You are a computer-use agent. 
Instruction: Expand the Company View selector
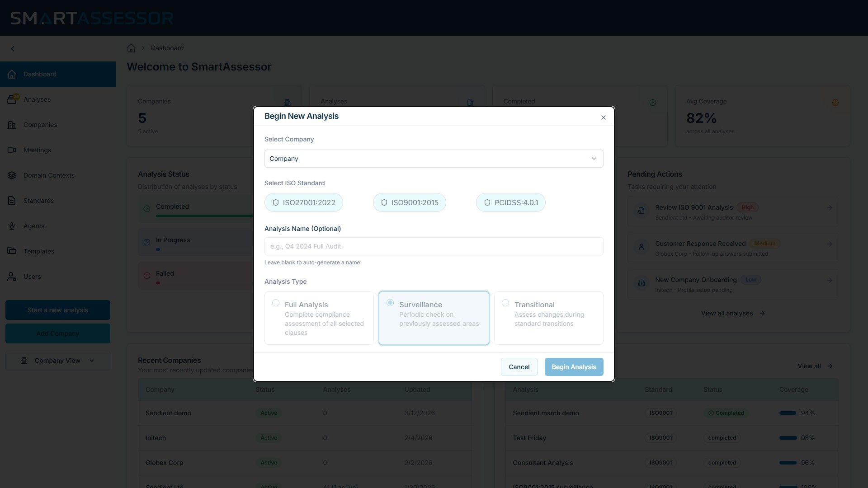pos(58,361)
